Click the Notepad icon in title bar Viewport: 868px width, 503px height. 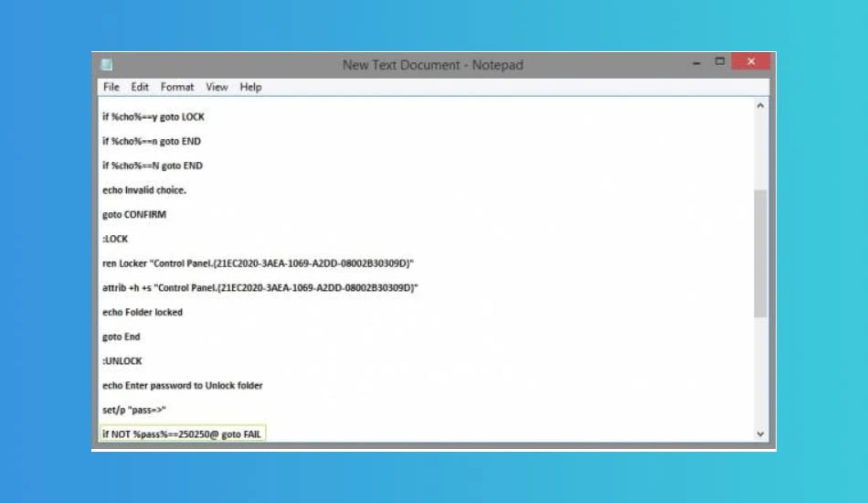tap(107, 65)
